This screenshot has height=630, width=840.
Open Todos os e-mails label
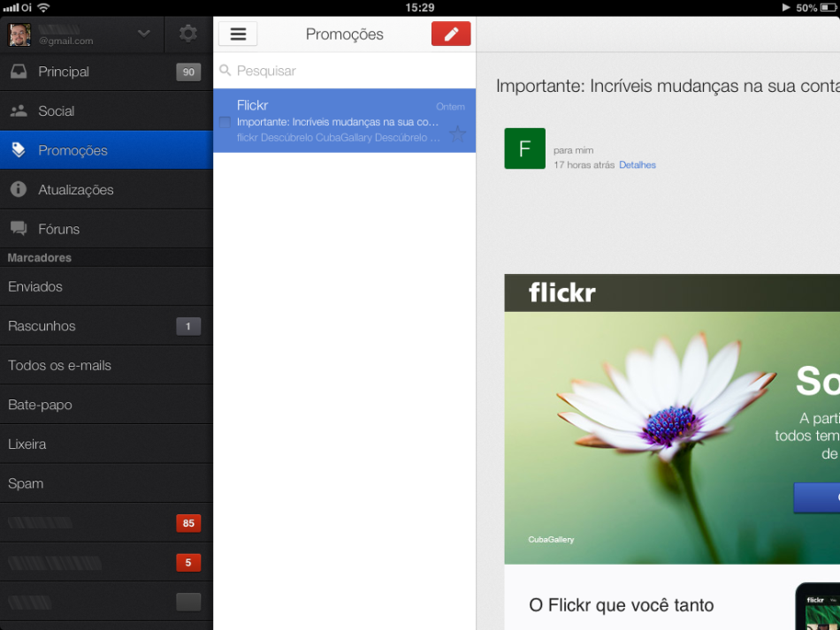59,365
